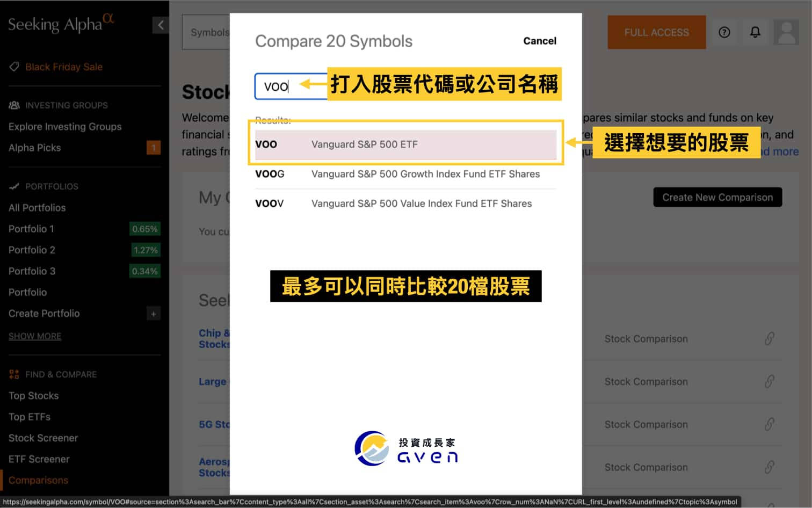812x508 pixels.
Task: Collapse the sidebar with the chevron arrow
Action: click(x=161, y=25)
